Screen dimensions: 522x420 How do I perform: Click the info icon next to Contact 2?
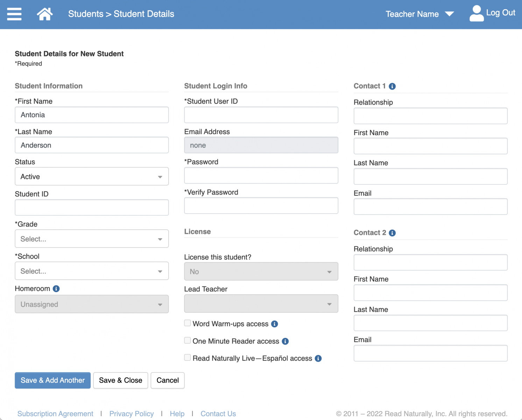[392, 232]
